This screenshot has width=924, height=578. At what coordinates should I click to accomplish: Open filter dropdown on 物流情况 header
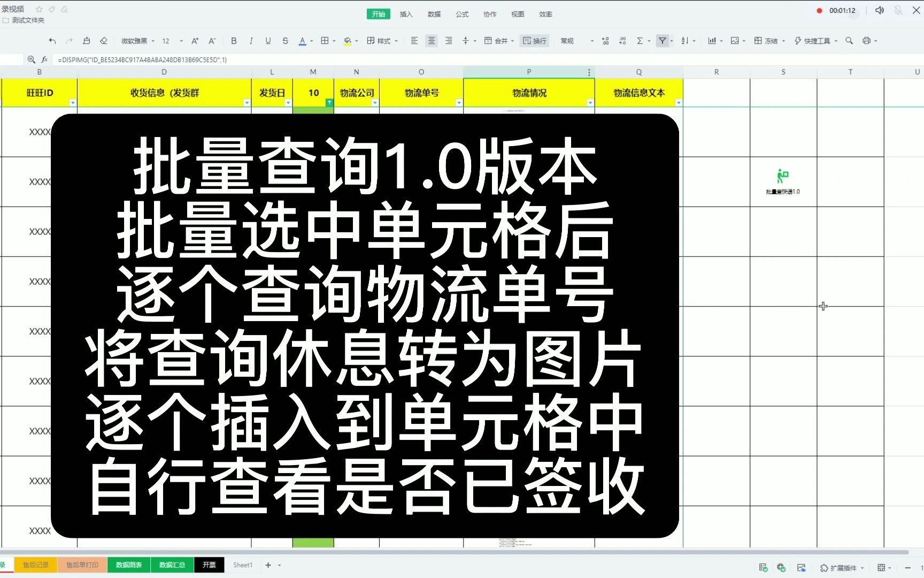(590, 103)
